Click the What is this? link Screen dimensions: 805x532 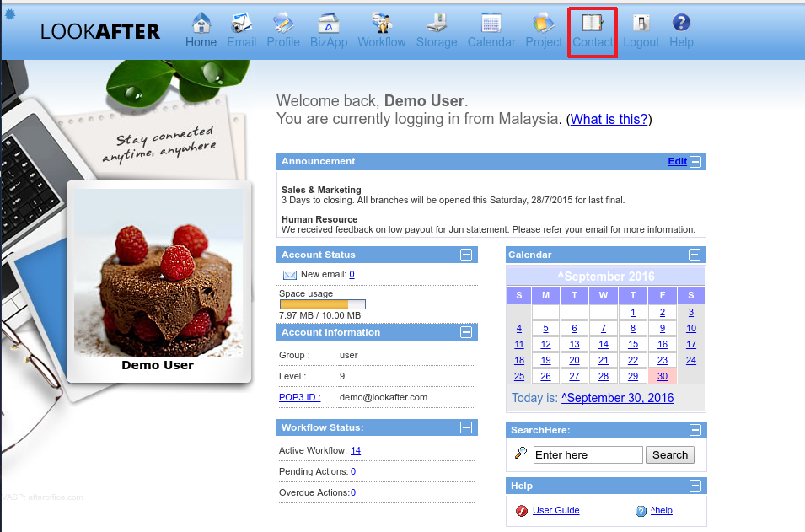[x=609, y=119]
